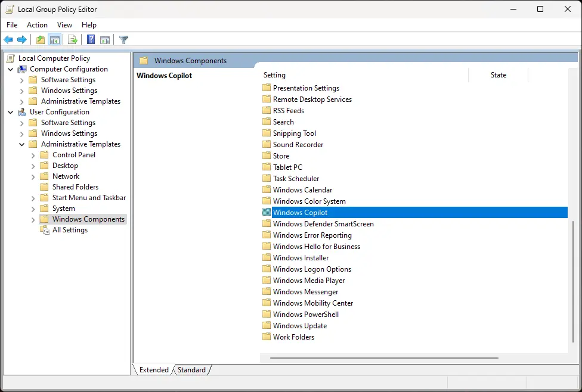The height and width of the screenshot is (392, 582).
Task: Click the User Configuration user icon
Action: [22, 112]
